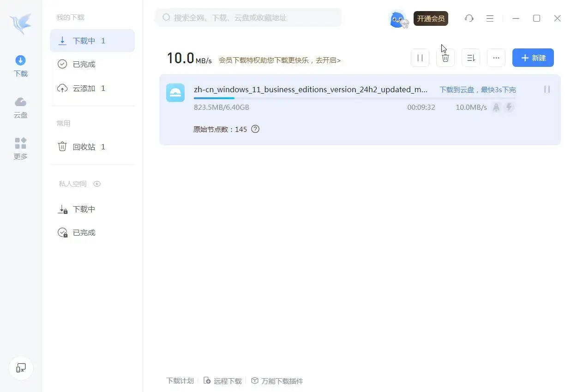
Task: Click the 更多 icon in the sidebar
Action: click(x=20, y=148)
